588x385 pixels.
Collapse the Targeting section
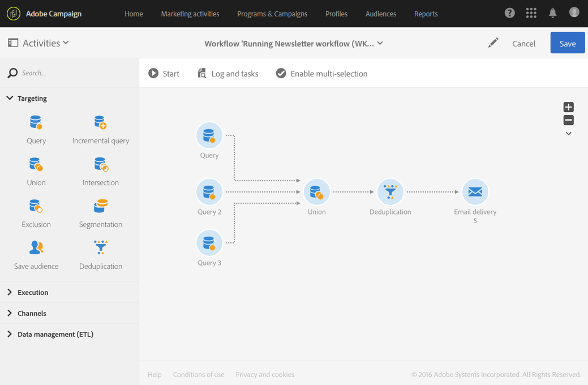[10, 98]
